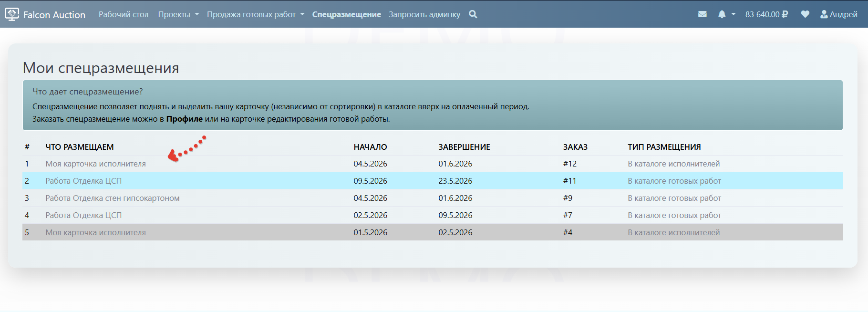Viewport: 868px width, 312px height.
Task: Click start date 02.5.2026
Action: (371, 215)
